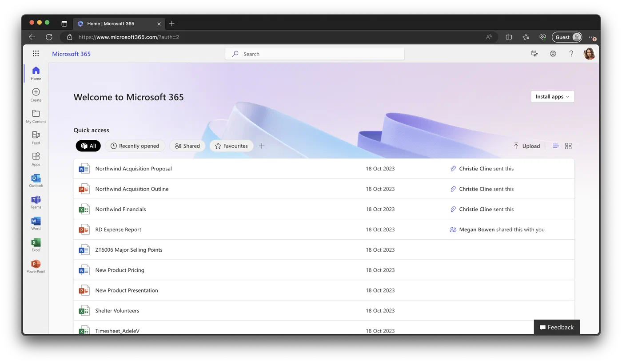
Task: Switch to list view layout
Action: tap(556, 146)
